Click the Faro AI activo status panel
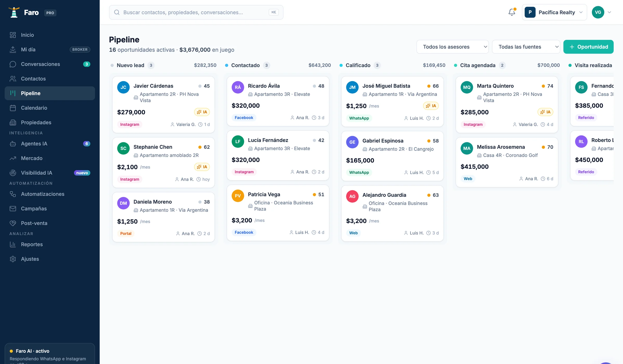 (x=50, y=354)
